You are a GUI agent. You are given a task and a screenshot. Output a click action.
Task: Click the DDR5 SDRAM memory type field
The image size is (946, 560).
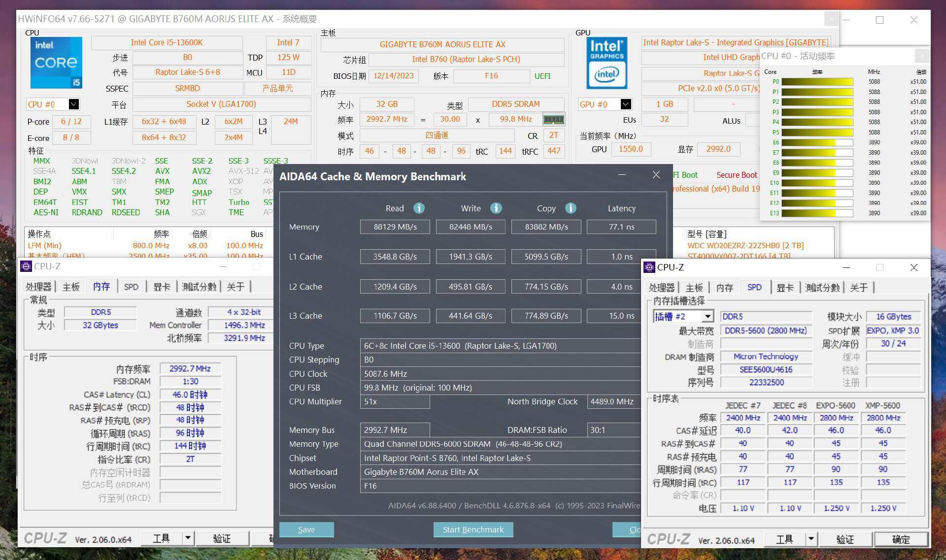pos(516,104)
